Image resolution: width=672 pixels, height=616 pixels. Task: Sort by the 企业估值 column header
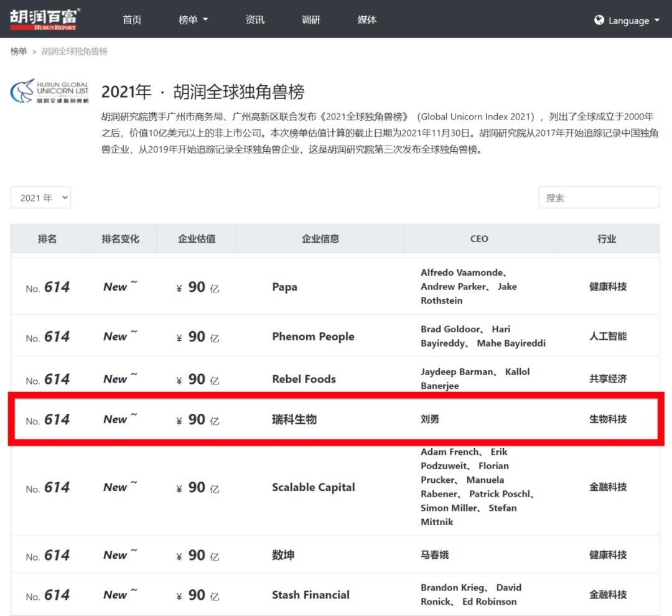(197, 239)
